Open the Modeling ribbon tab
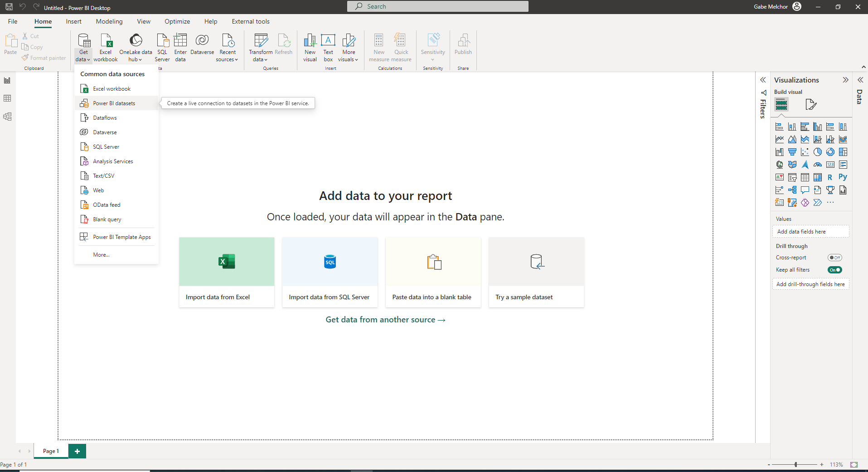Screen dimensions: 868x472 point(109,21)
